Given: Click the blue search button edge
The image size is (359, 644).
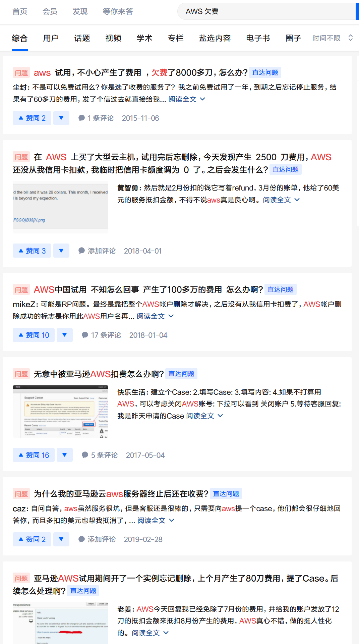Looking at the screenshot, I should click(x=357, y=11).
